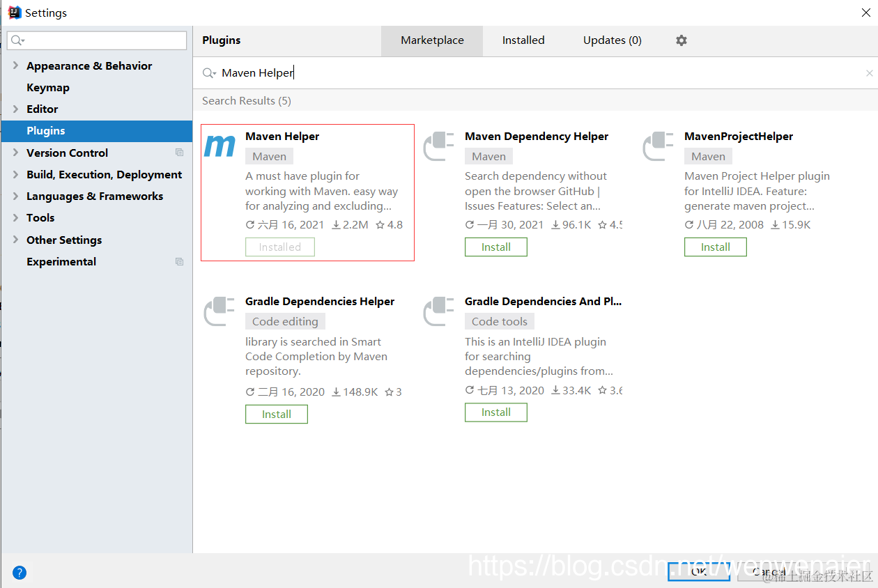Open the Updates (0) tab
The image size is (878, 588).
[x=612, y=40]
